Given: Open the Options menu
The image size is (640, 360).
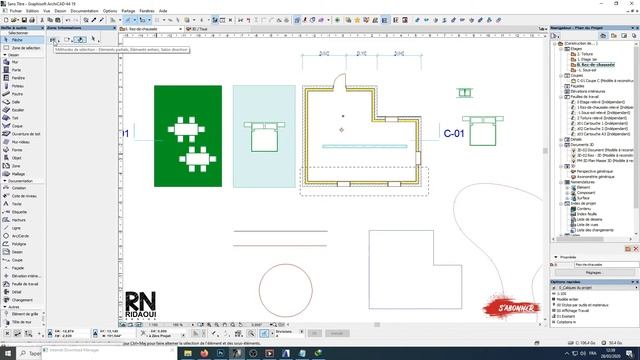Looking at the screenshot, I should (x=110, y=11).
